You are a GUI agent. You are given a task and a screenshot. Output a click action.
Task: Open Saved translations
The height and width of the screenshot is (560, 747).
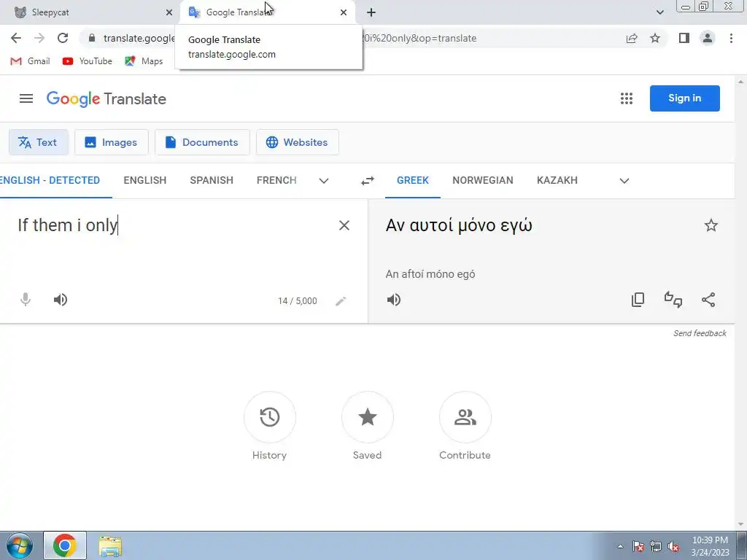[x=368, y=426]
